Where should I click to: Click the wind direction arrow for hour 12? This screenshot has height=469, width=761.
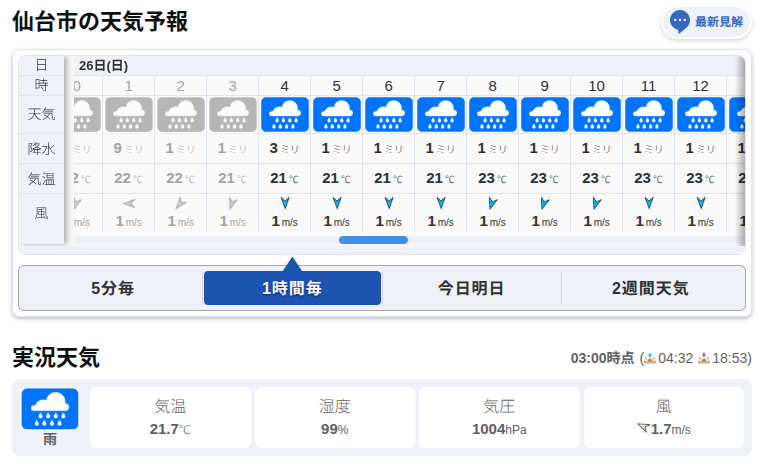[701, 203]
